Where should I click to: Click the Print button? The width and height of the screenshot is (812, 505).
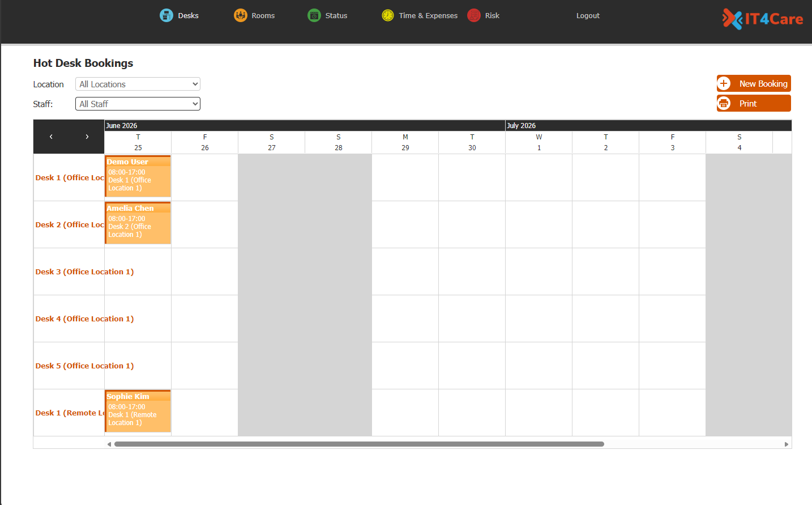pyautogui.click(x=754, y=103)
